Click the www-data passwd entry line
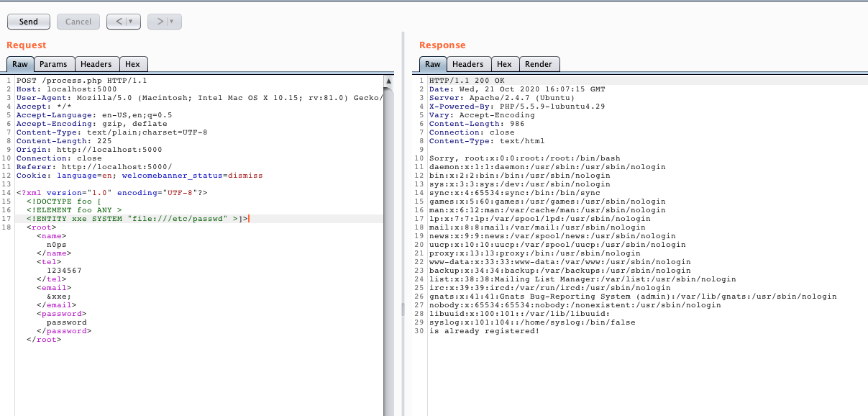This screenshot has width=868, height=416. 559,262
